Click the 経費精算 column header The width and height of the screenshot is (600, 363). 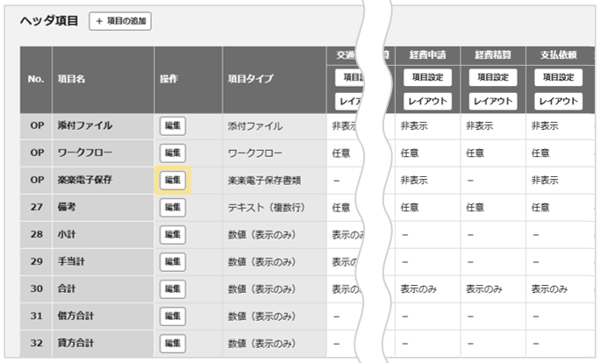tap(493, 55)
